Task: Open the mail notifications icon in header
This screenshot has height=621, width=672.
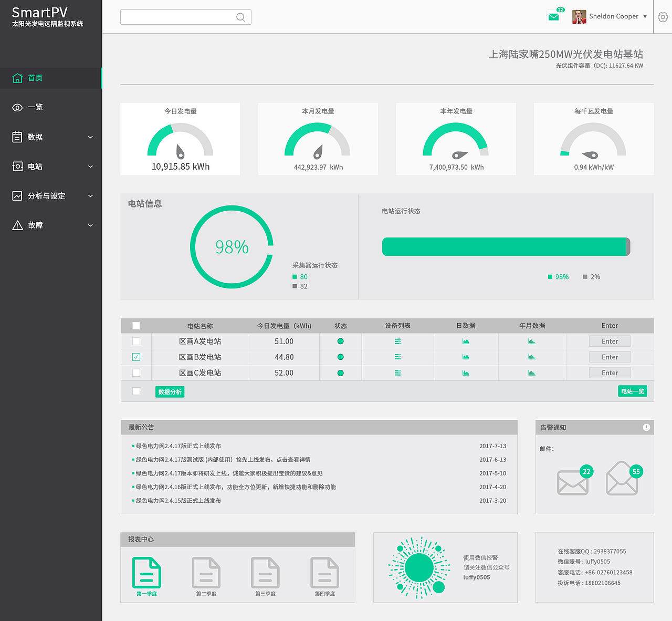Action: coord(553,17)
